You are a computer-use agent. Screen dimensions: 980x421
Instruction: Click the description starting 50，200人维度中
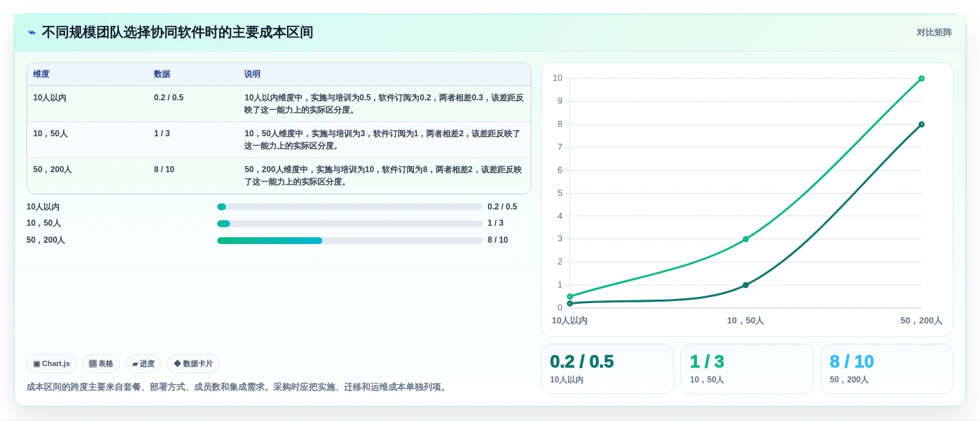383,176
